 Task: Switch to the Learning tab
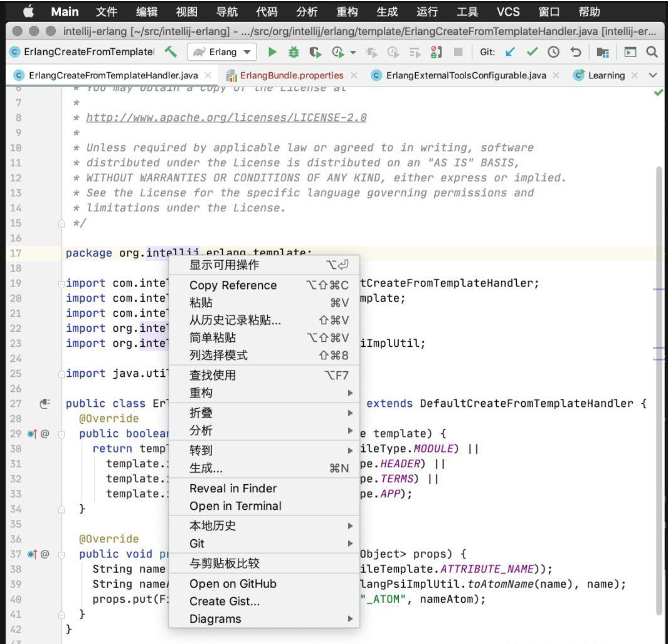pos(607,75)
